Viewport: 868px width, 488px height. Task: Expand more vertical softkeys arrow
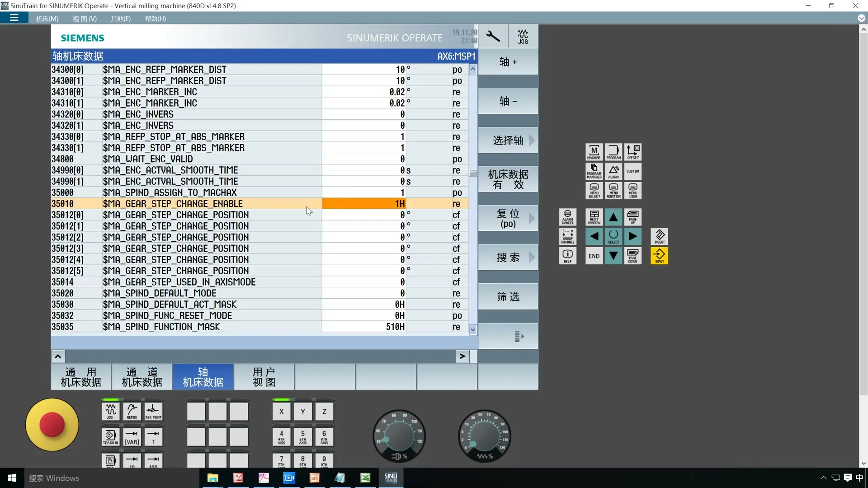[519, 336]
